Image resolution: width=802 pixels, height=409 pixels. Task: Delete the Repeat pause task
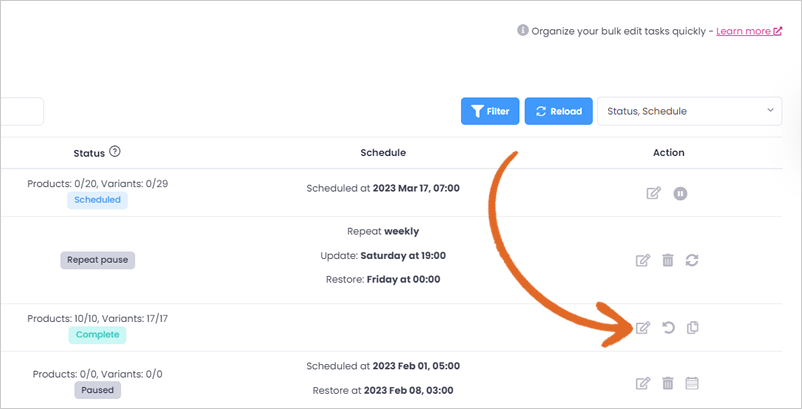pos(667,260)
